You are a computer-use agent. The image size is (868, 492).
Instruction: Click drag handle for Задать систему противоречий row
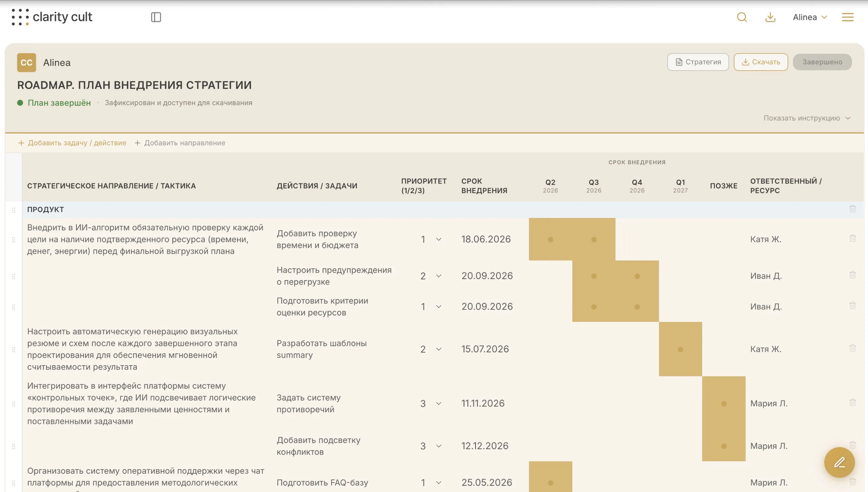click(x=14, y=404)
